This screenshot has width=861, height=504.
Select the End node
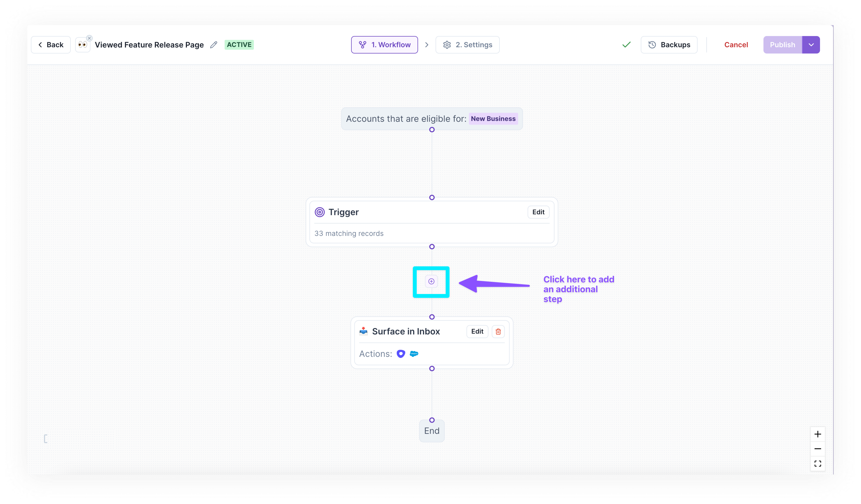tap(432, 431)
